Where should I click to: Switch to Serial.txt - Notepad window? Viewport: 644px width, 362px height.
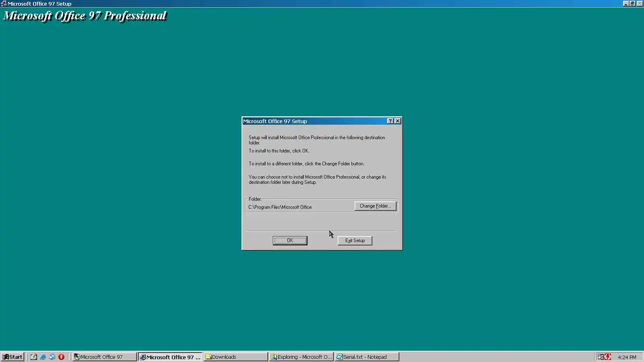click(x=367, y=357)
